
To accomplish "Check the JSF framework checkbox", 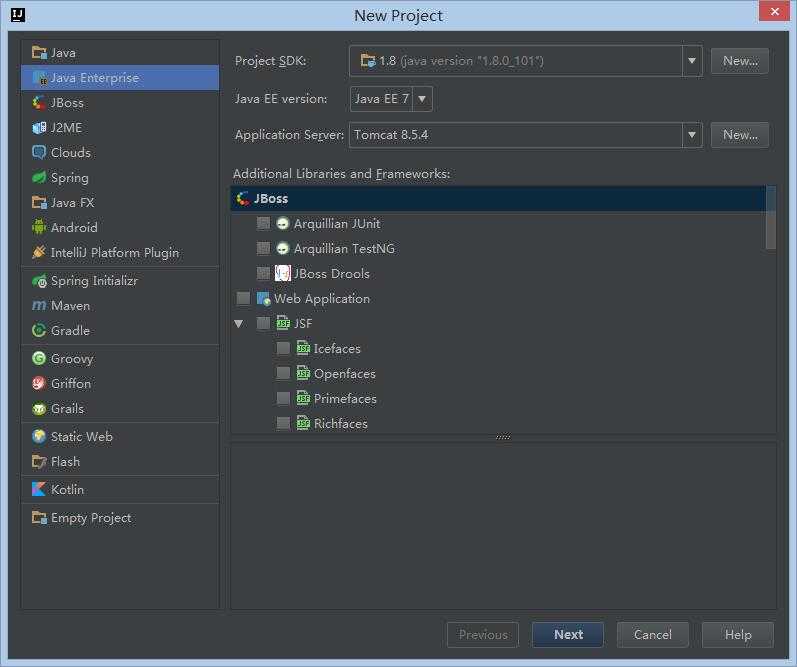I will (x=263, y=323).
